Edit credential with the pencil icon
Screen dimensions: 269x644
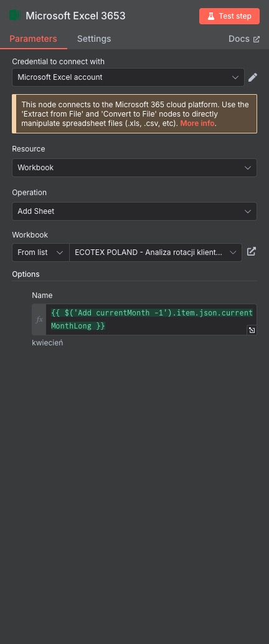tap(253, 77)
